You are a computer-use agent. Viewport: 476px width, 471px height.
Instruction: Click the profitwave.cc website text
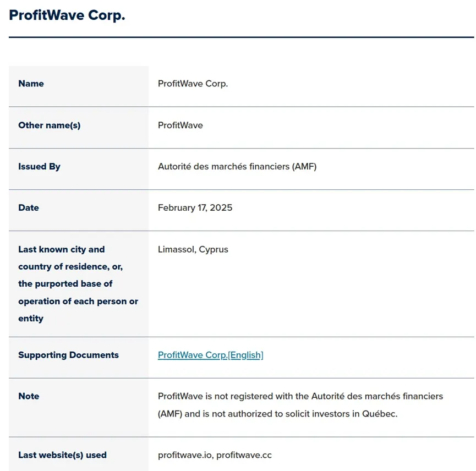click(244, 455)
